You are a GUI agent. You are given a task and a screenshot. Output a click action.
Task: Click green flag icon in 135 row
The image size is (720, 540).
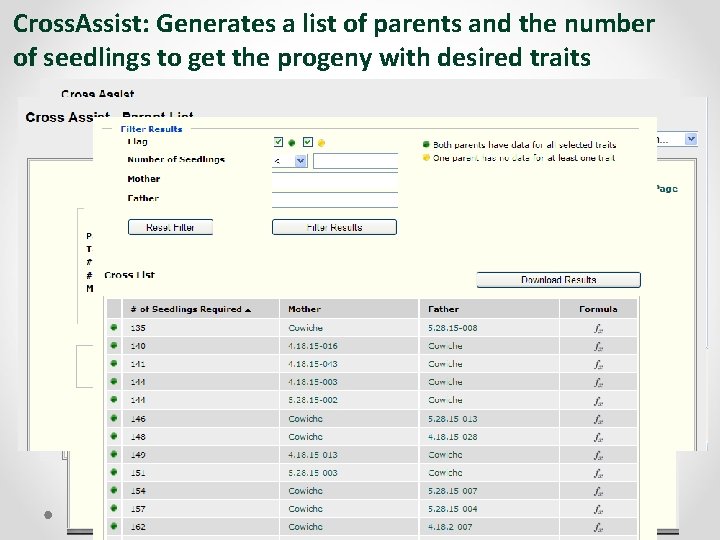[114, 328]
